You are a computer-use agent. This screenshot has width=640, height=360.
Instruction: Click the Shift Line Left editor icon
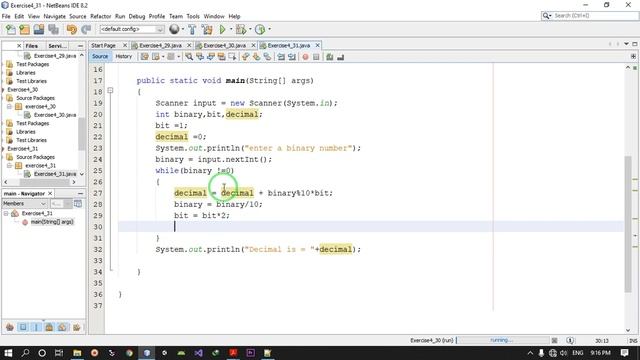point(281,57)
